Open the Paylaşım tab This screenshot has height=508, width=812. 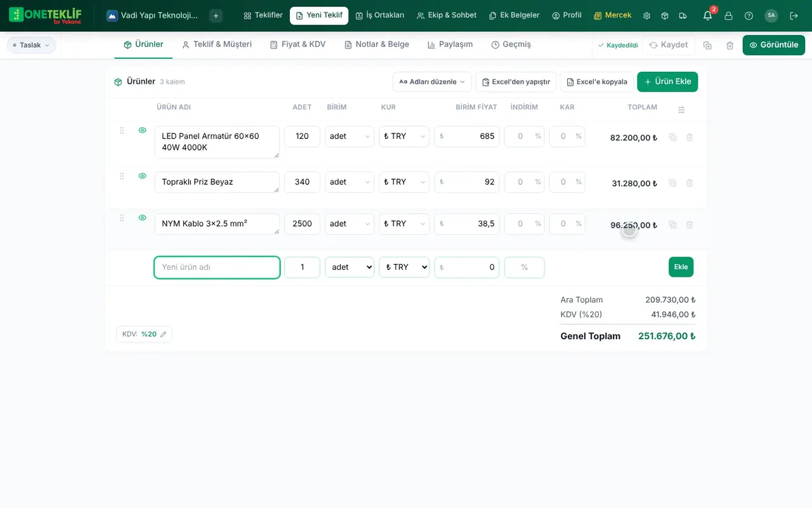pyautogui.click(x=450, y=44)
